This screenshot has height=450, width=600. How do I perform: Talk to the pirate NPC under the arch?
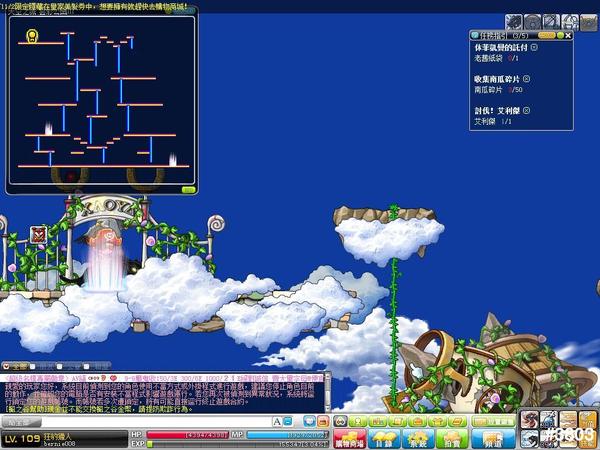tap(104, 254)
